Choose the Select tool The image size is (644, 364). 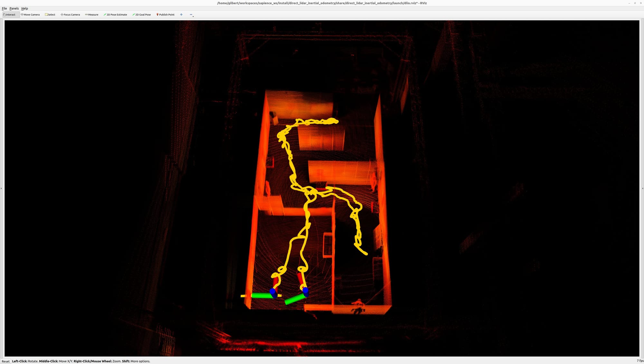pos(50,15)
